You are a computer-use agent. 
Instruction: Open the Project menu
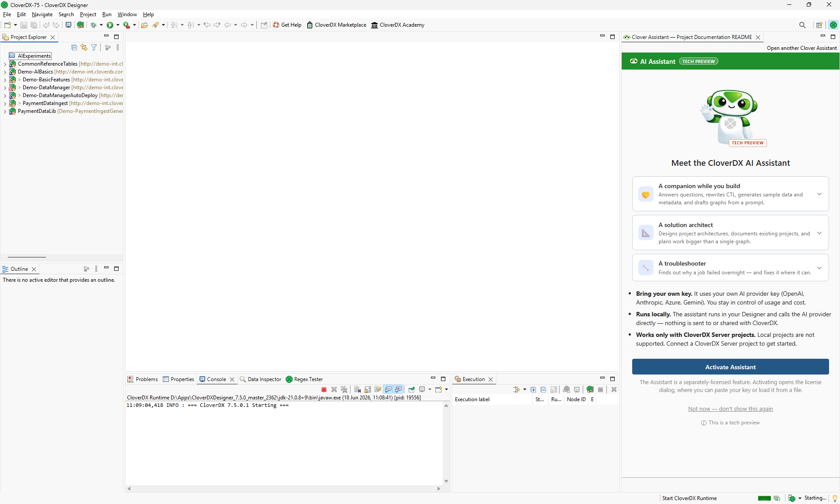pos(88,14)
